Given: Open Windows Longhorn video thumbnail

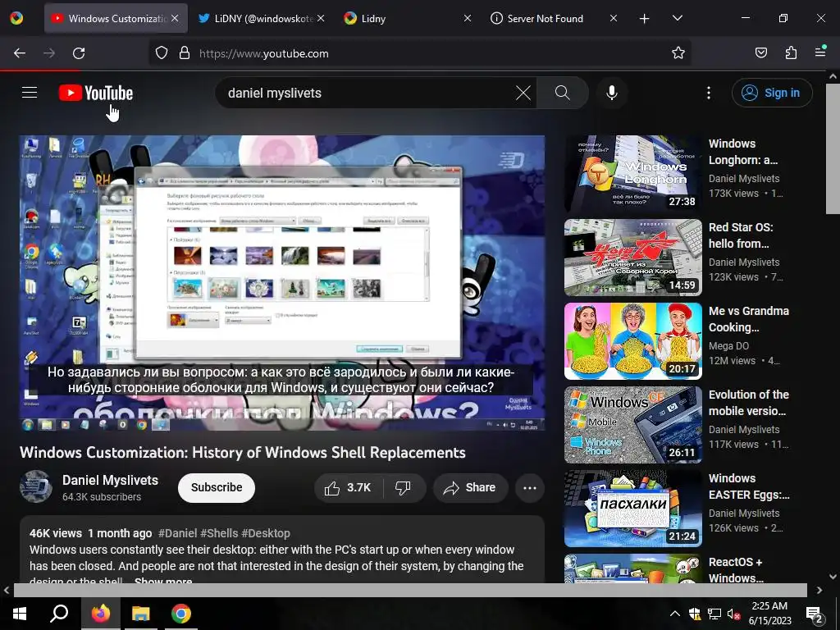Looking at the screenshot, I should point(632,174).
